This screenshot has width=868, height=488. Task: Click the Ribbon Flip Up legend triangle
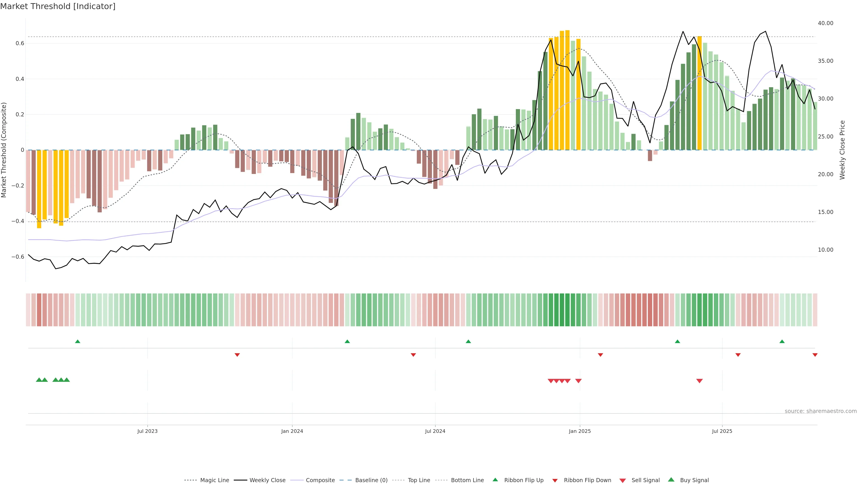pos(495,480)
